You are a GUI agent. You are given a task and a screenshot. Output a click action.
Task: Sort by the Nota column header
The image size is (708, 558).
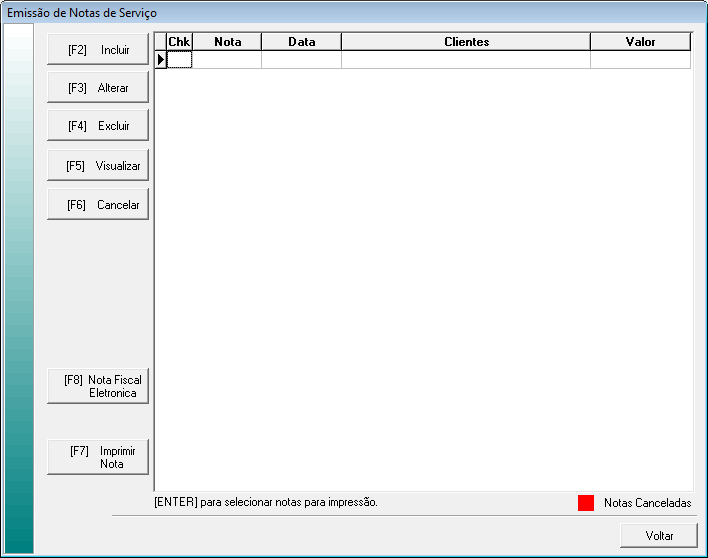(x=227, y=42)
